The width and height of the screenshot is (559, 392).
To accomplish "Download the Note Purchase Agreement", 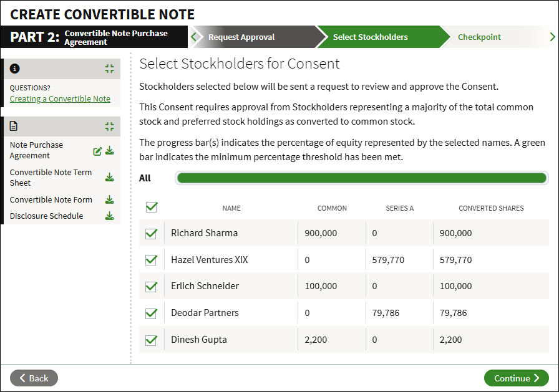I will [x=110, y=151].
